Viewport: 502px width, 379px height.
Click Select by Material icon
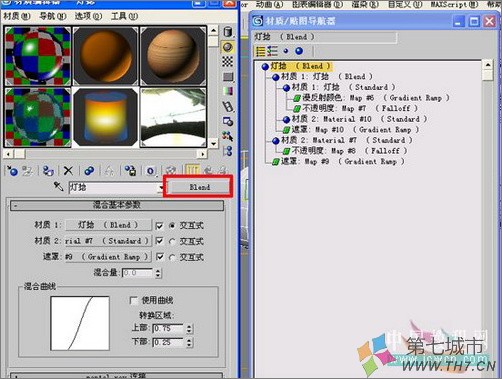(x=228, y=136)
